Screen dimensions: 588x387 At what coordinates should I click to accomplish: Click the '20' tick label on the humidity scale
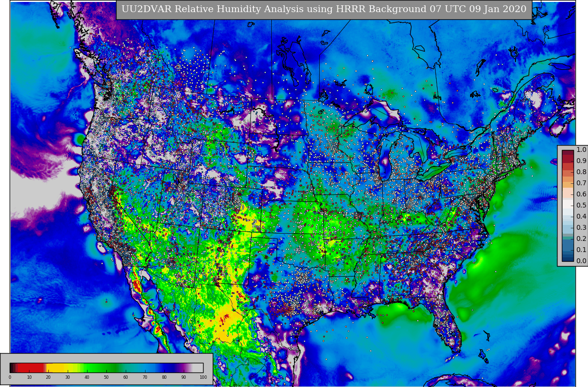point(48,377)
